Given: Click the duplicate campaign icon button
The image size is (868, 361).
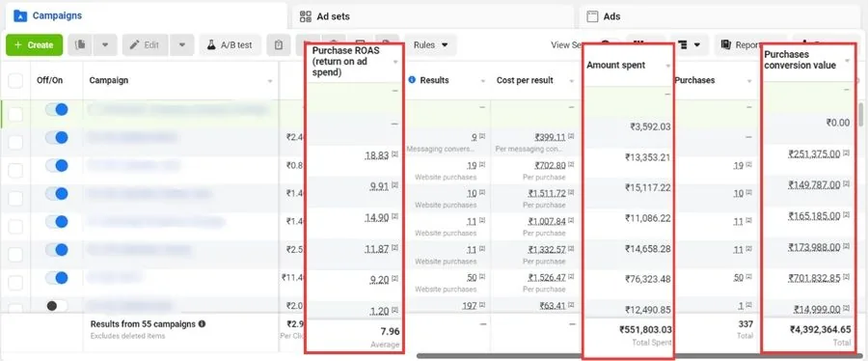Looking at the screenshot, I should (x=80, y=45).
